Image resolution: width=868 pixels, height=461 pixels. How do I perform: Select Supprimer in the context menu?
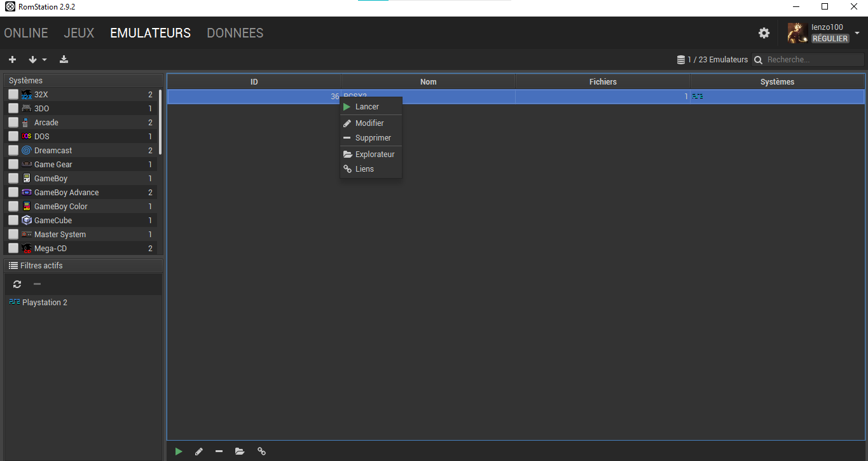point(373,138)
